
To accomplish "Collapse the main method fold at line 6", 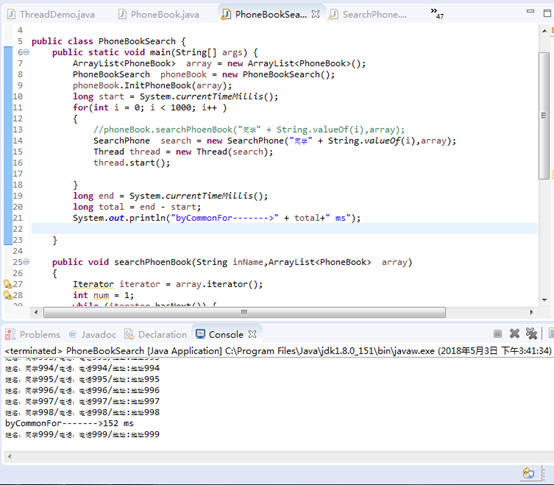I will pyautogui.click(x=26, y=52).
